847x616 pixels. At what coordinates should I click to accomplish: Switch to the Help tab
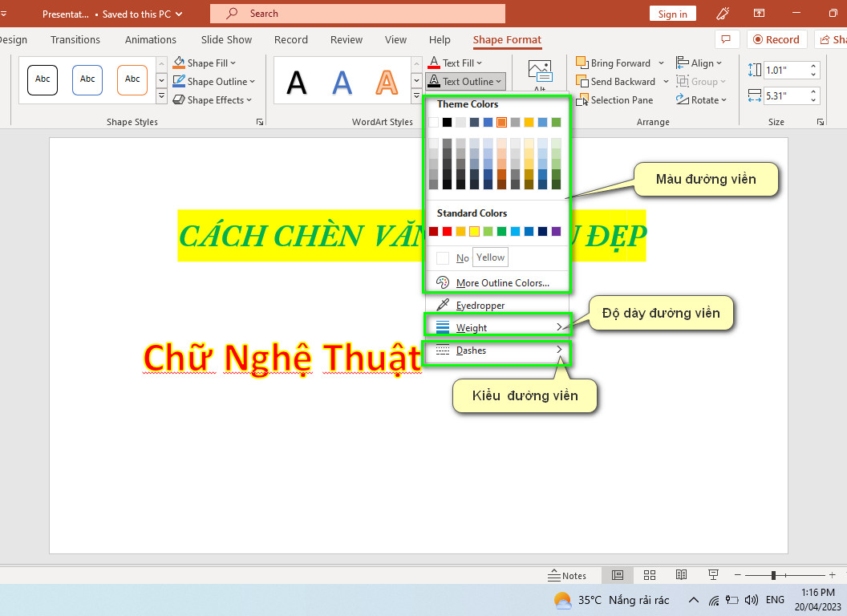440,39
